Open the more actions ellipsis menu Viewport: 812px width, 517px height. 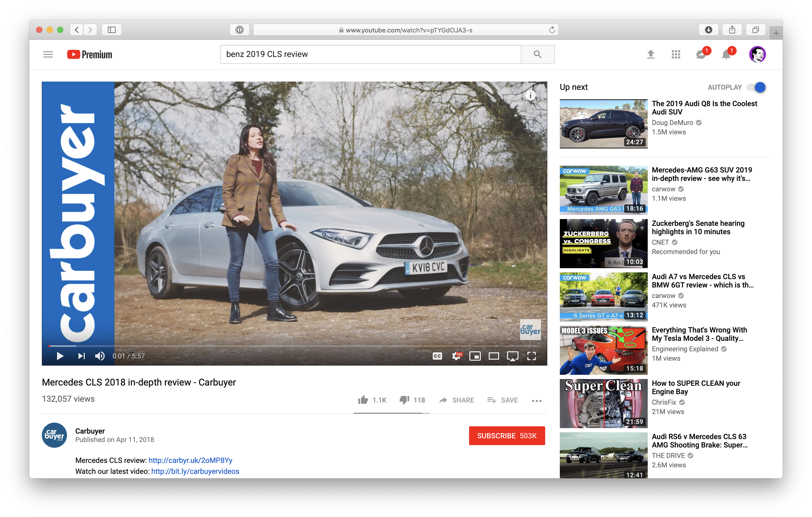click(537, 401)
